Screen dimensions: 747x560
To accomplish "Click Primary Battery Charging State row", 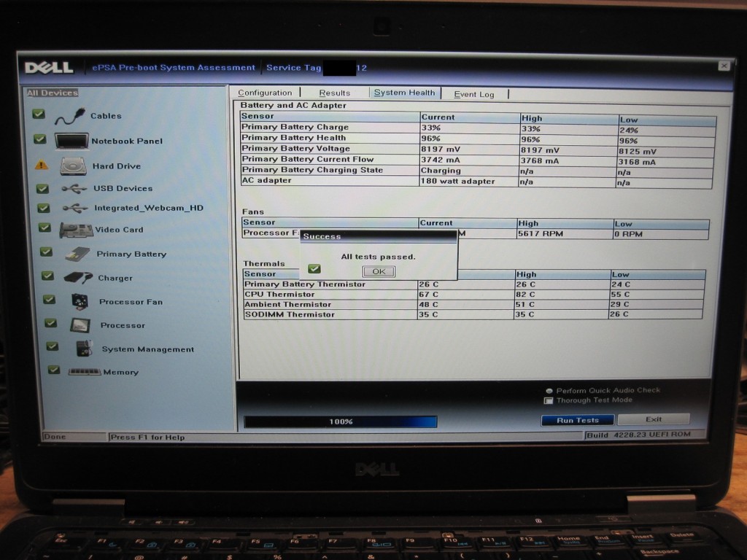I will click(477, 171).
